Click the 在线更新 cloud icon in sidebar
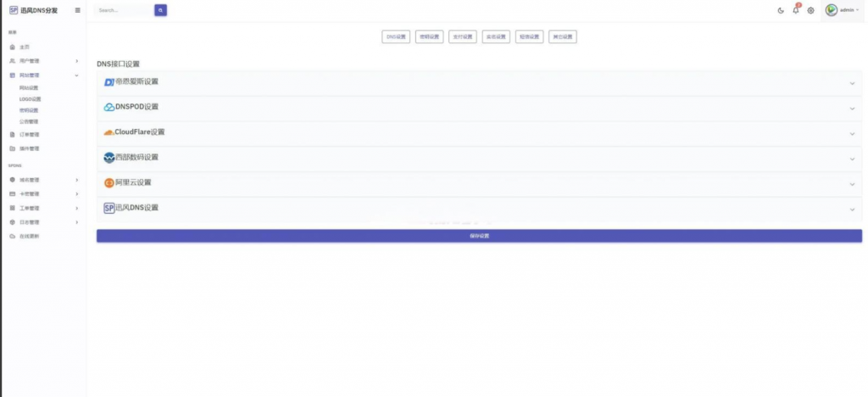The image size is (868, 397). pyautogui.click(x=12, y=236)
